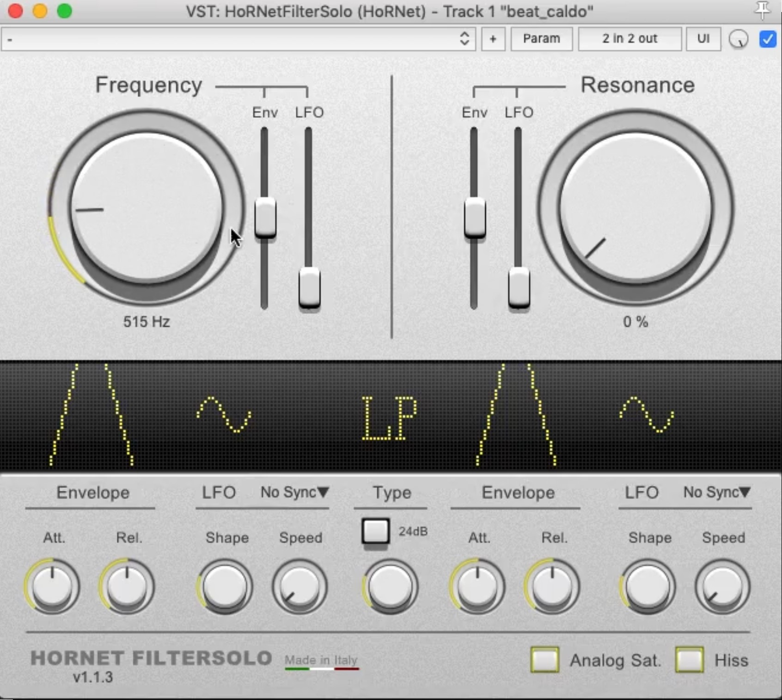The image size is (782, 700).
Task: Click the plus button to add preset
Action: click(493, 39)
